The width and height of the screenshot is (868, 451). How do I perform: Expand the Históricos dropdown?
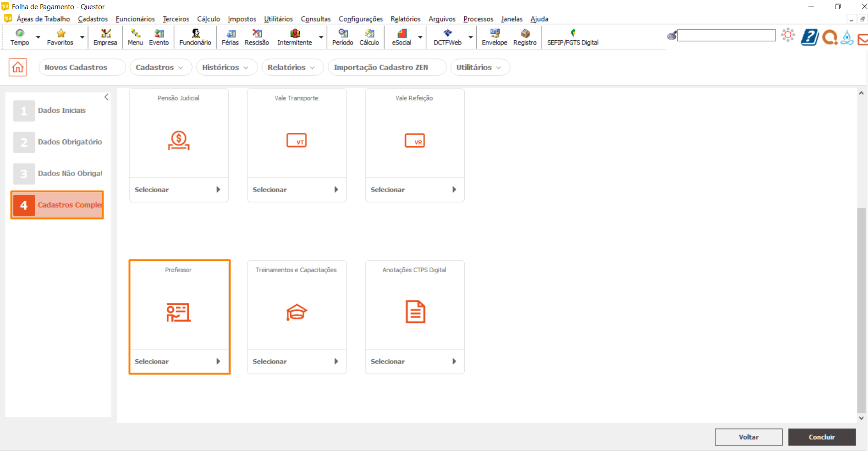click(x=225, y=67)
